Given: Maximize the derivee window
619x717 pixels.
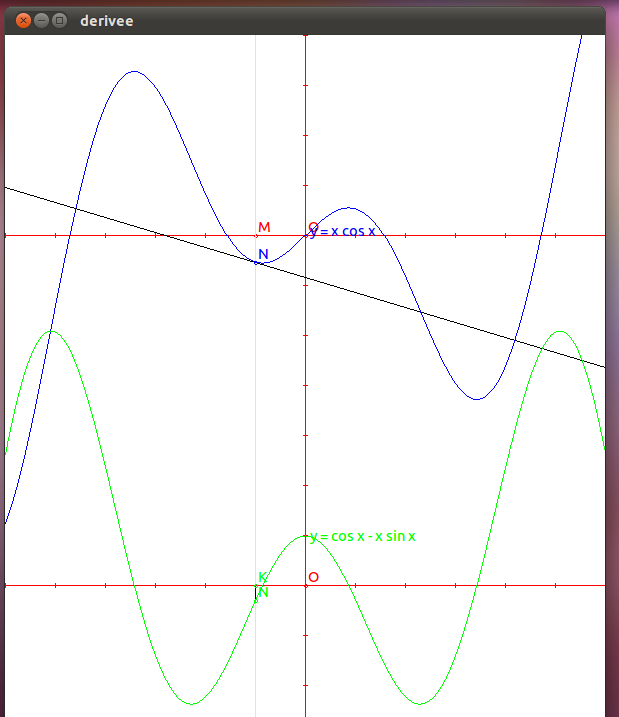Looking at the screenshot, I should [59, 21].
